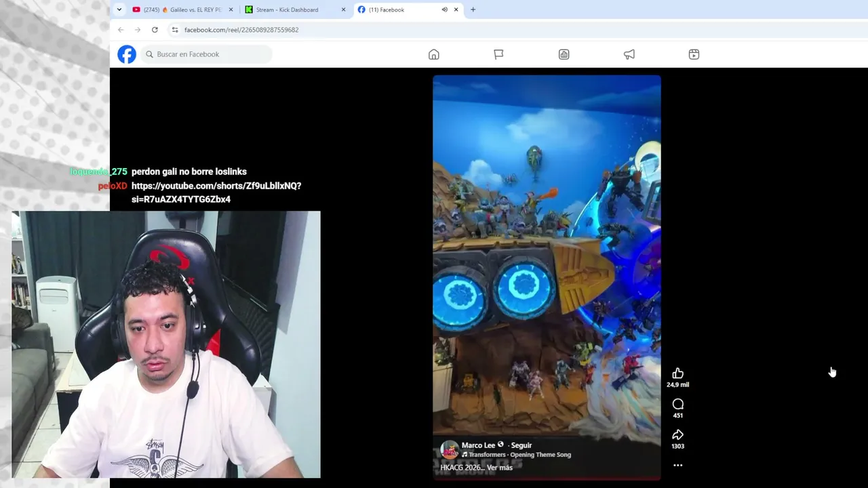Open the Chrome tab search dropdown arrow
Image resolution: width=868 pixels, height=488 pixels.
[x=119, y=9]
